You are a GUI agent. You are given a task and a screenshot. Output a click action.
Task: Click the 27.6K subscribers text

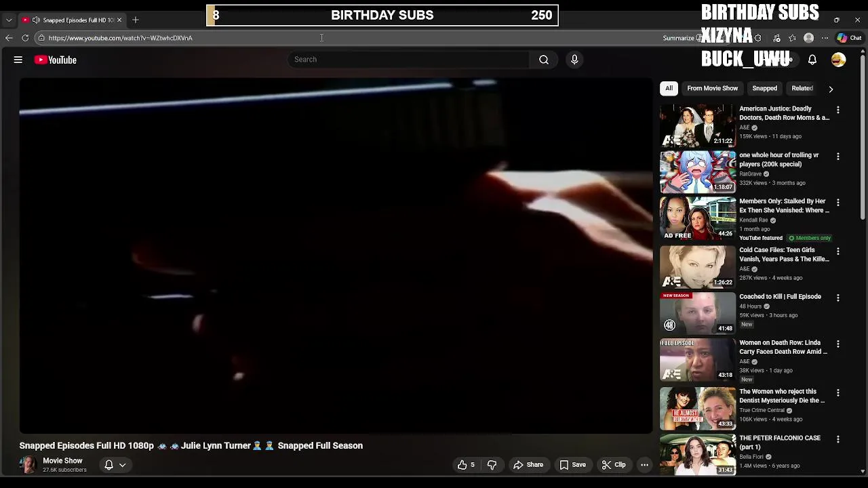coord(64,470)
